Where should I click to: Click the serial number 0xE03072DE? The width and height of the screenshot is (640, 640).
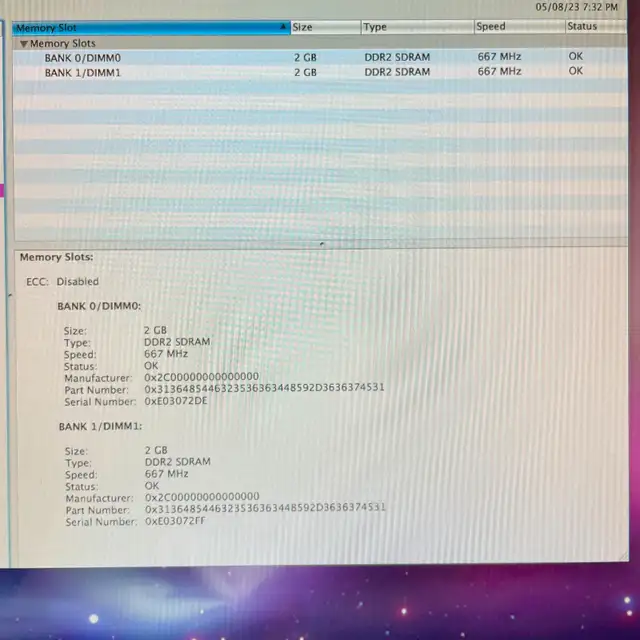coord(176,401)
